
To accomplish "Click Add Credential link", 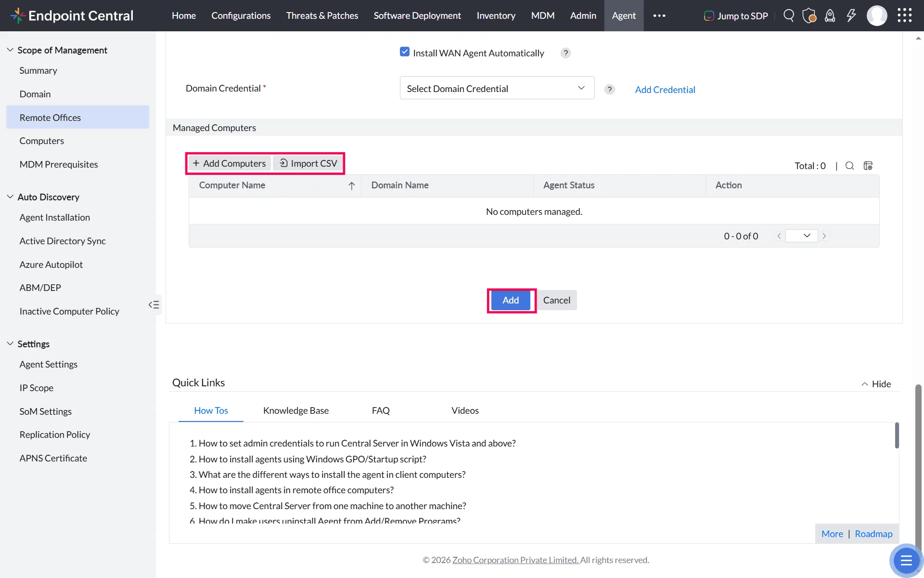I will click(x=665, y=90).
